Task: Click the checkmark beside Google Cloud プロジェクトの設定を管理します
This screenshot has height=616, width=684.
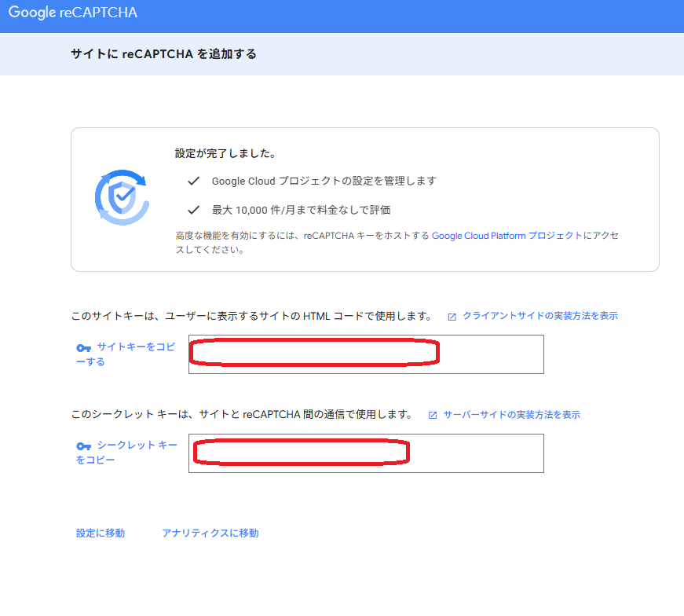Action: [x=194, y=181]
